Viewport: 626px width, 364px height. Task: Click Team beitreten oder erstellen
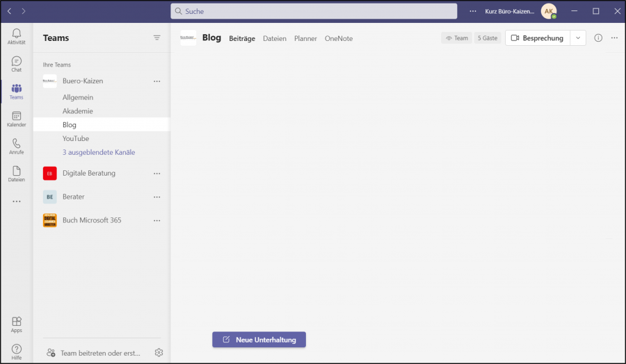coord(94,353)
